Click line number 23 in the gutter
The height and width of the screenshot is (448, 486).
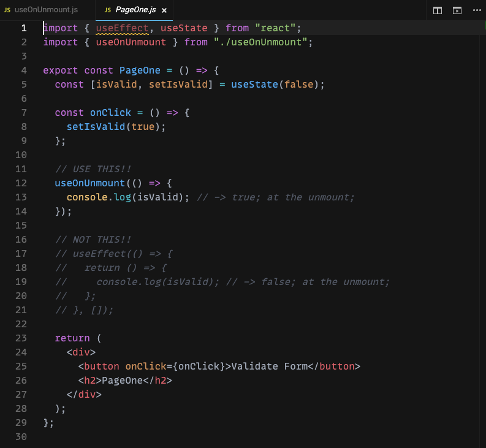(21, 338)
